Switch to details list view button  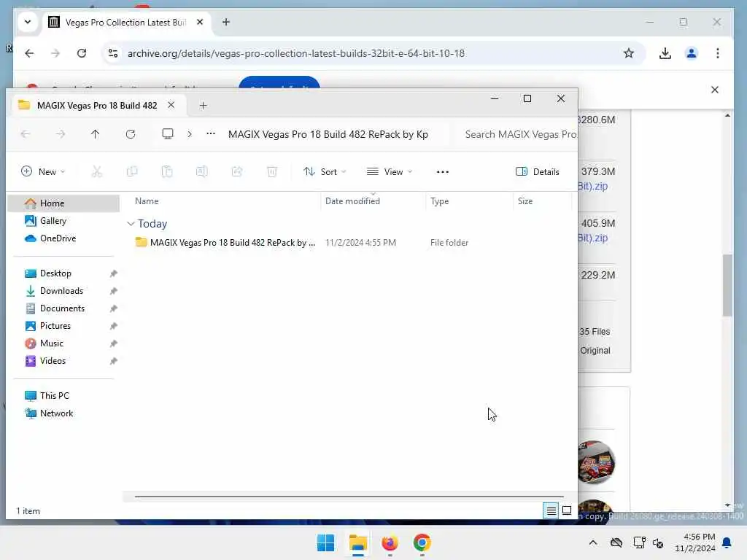pos(551,511)
